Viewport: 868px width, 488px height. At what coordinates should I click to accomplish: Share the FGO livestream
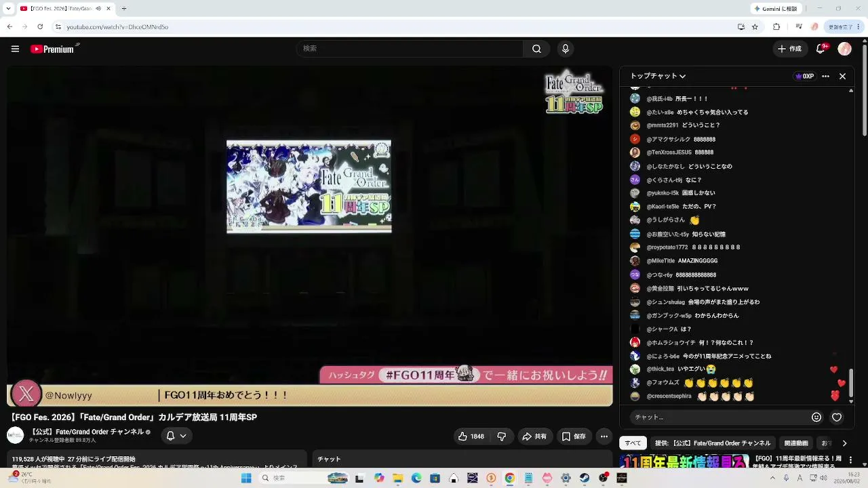point(534,436)
